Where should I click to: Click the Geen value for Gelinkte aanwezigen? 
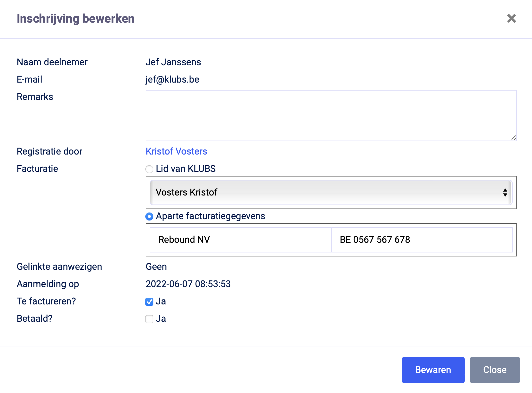[156, 267]
